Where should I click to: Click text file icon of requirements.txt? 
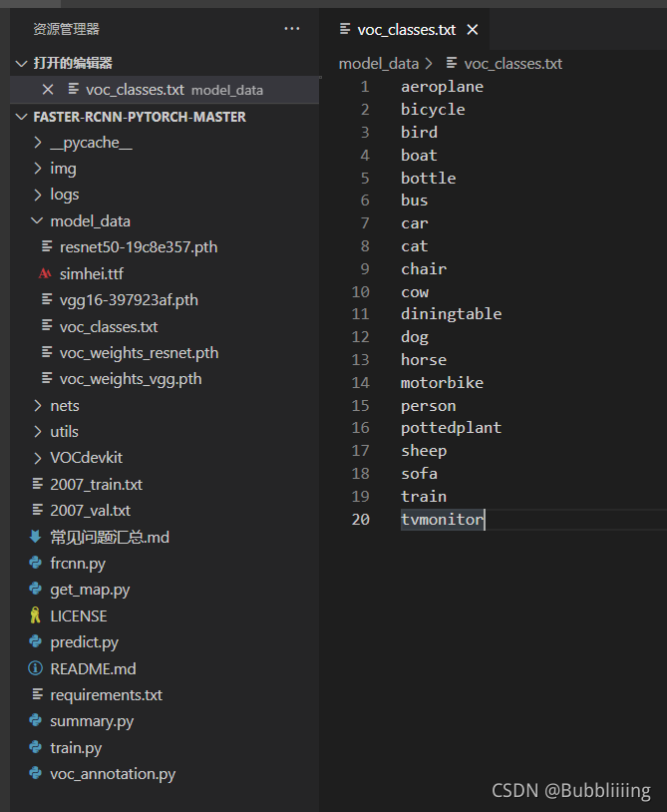coord(37,694)
